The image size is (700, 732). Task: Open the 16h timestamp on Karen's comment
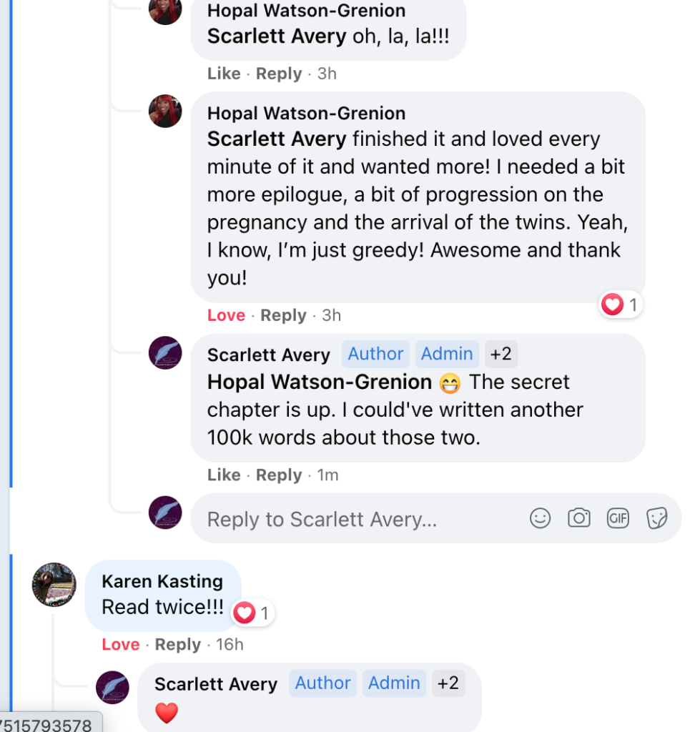click(230, 644)
